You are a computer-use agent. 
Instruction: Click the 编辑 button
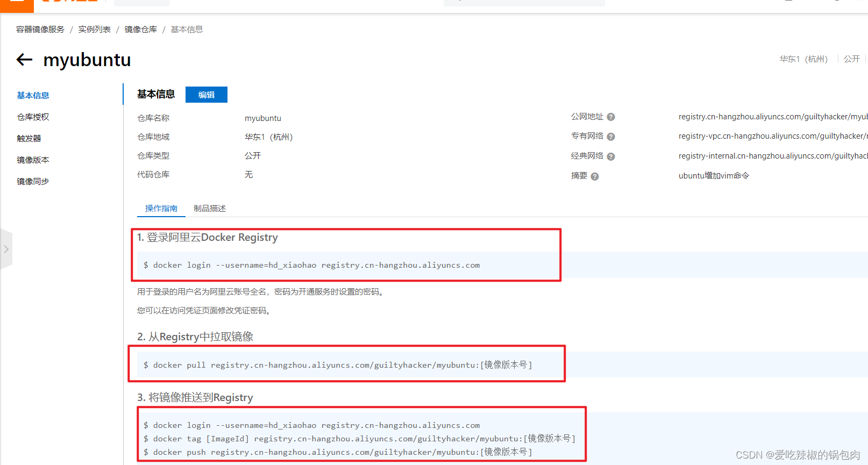pyautogui.click(x=207, y=95)
